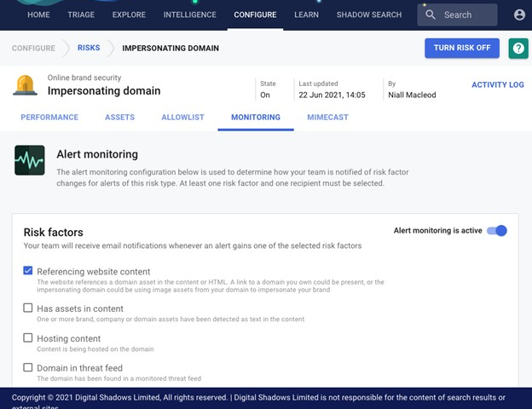
Task: Switch to the PERFORMANCE tab
Action: tap(49, 118)
